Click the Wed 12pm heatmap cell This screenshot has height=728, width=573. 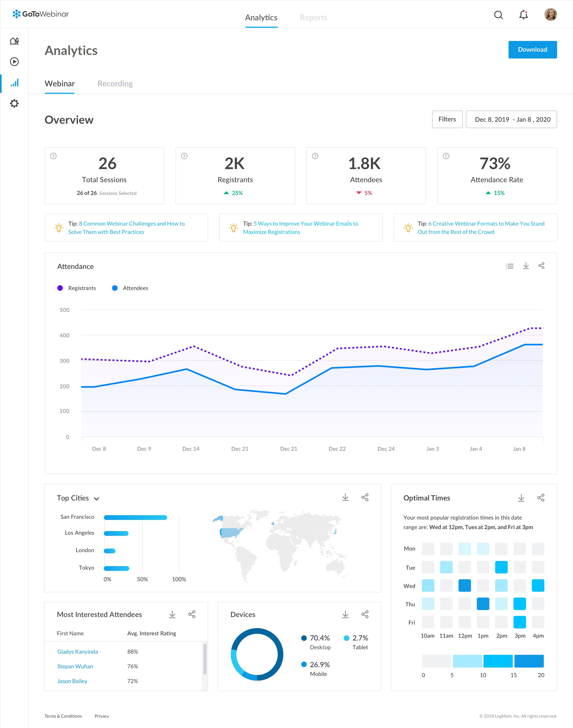point(465,586)
